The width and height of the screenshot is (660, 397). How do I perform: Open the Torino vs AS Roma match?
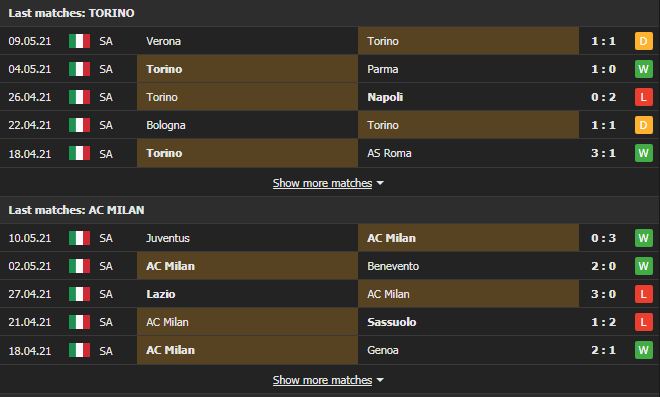(330, 153)
